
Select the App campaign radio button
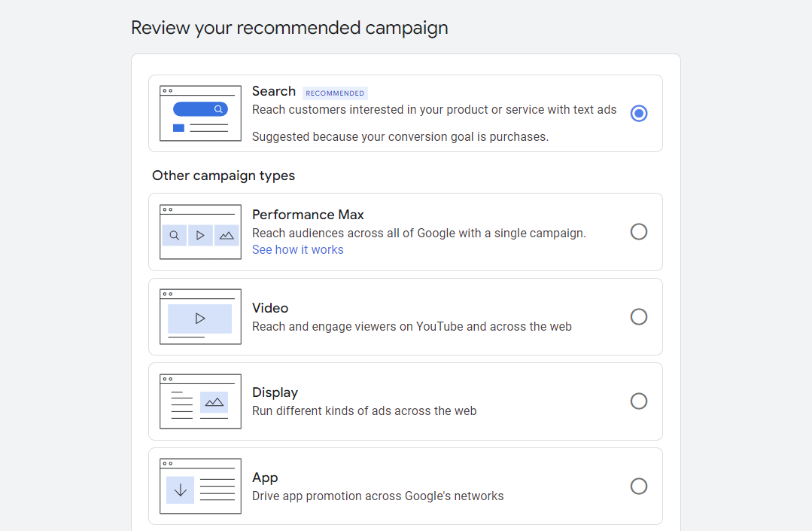pos(639,486)
